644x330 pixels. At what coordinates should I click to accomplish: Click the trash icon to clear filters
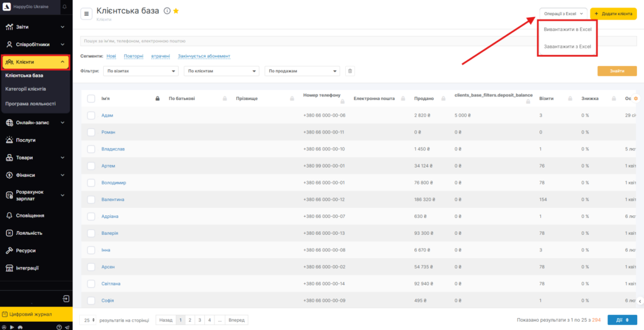(350, 71)
